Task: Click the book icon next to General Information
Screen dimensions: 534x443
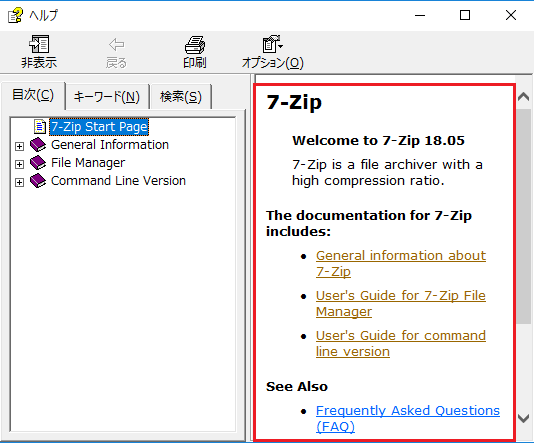Action: point(38,145)
